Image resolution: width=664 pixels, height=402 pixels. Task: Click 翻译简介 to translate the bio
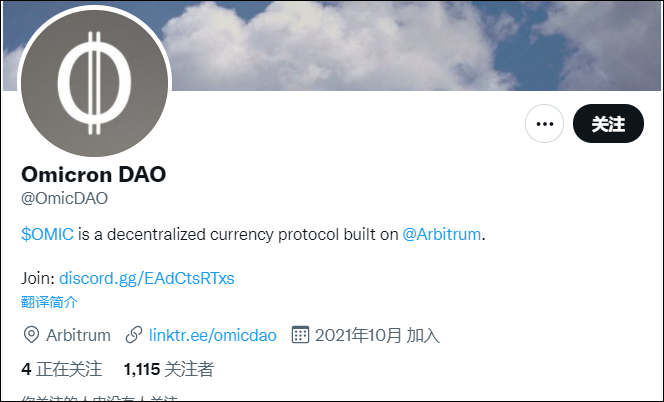(x=50, y=302)
